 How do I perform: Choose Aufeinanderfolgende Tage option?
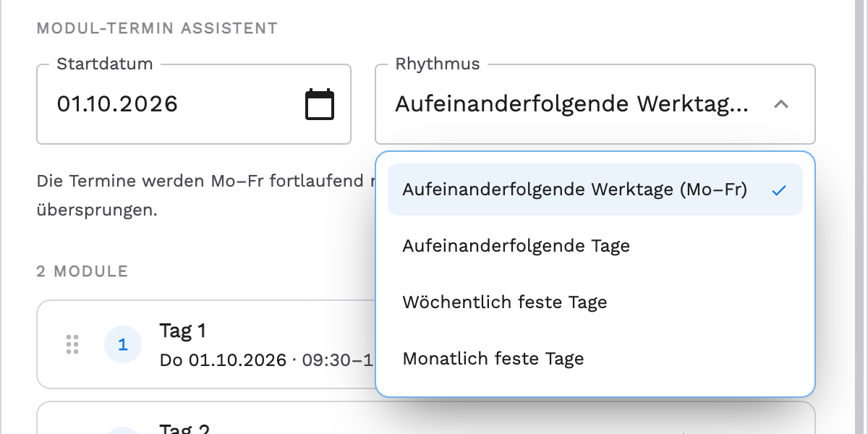tap(595, 246)
